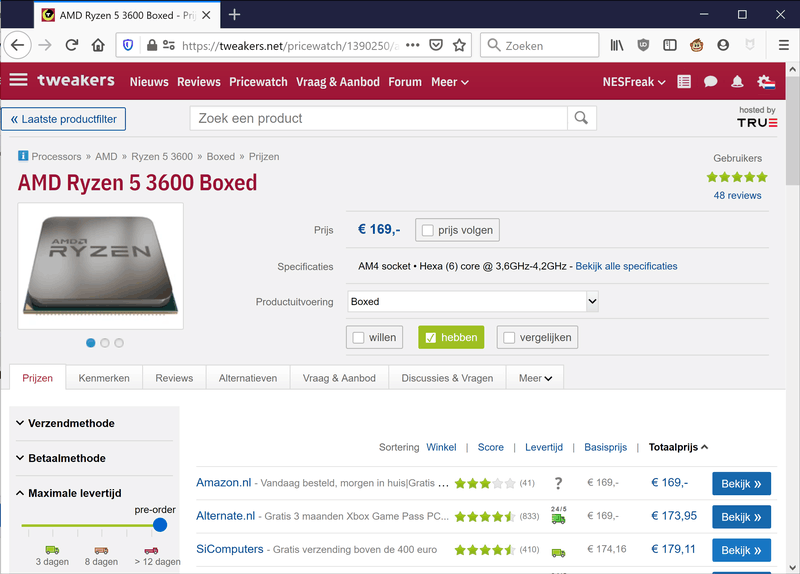The height and width of the screenshot is (574, 800).
Task: Open the uBlock Origin extension icon
Action: click(x=643, y=45)
